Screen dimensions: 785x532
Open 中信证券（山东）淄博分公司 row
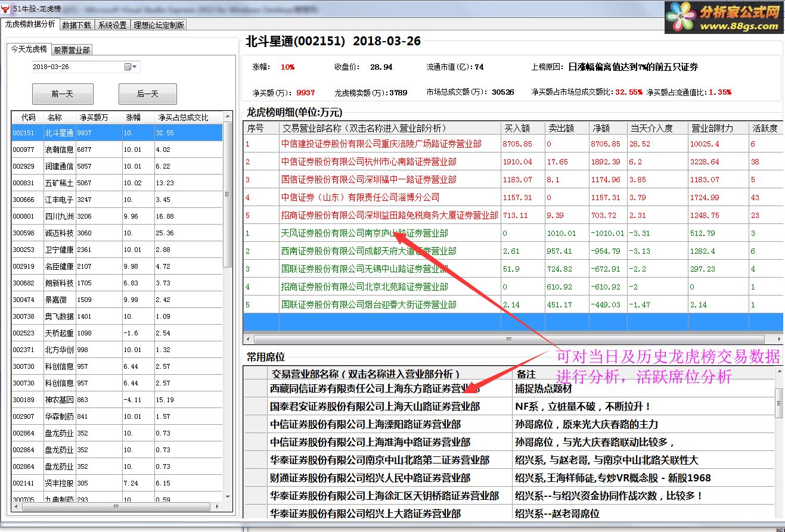click(x=513, y=197)
